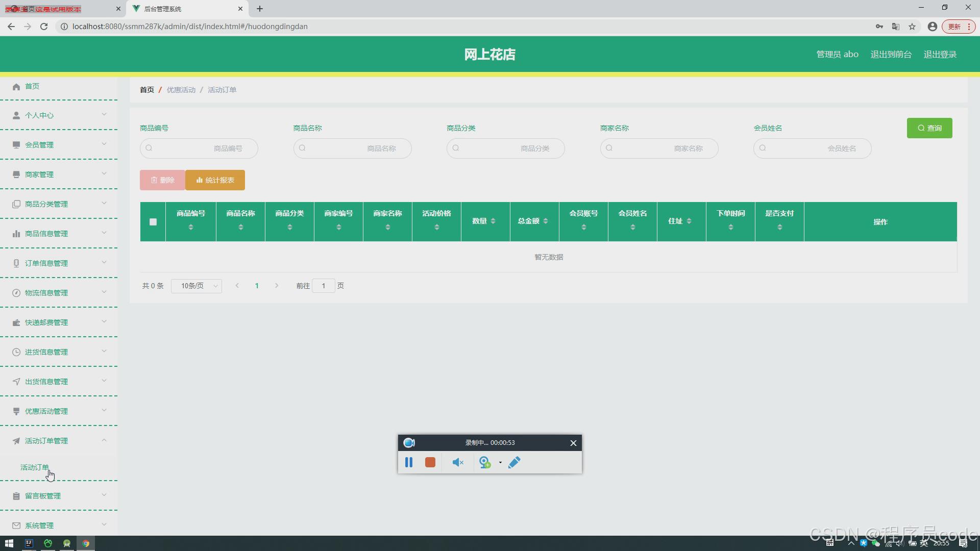Click the home icon beside 首页
Image resolution: width=980 pixels, height=551 pixels.
point(16,87)
